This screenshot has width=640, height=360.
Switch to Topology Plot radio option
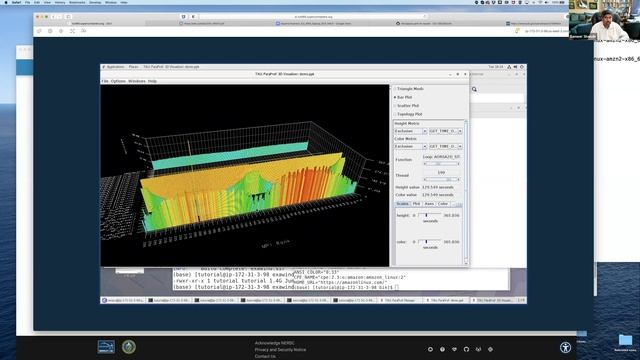click(x=409, y=114)
